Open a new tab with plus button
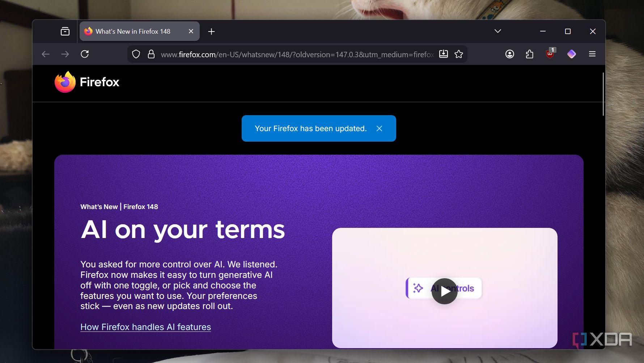 tap(212, 32)
